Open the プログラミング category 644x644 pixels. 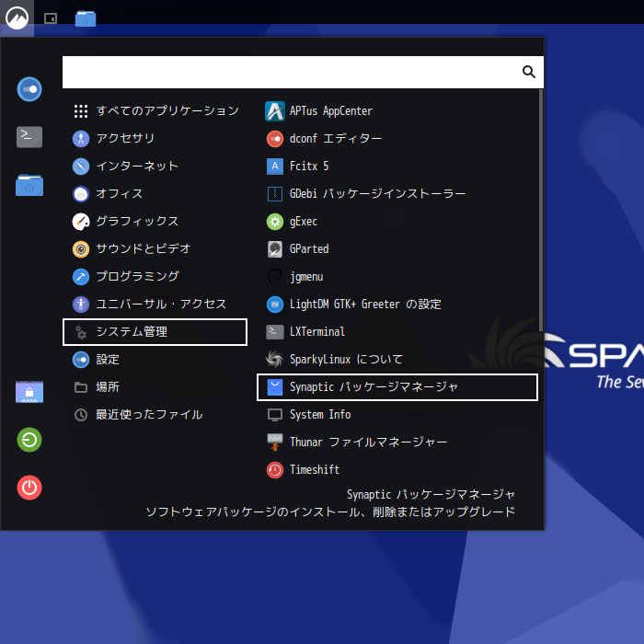coord(155,276)
